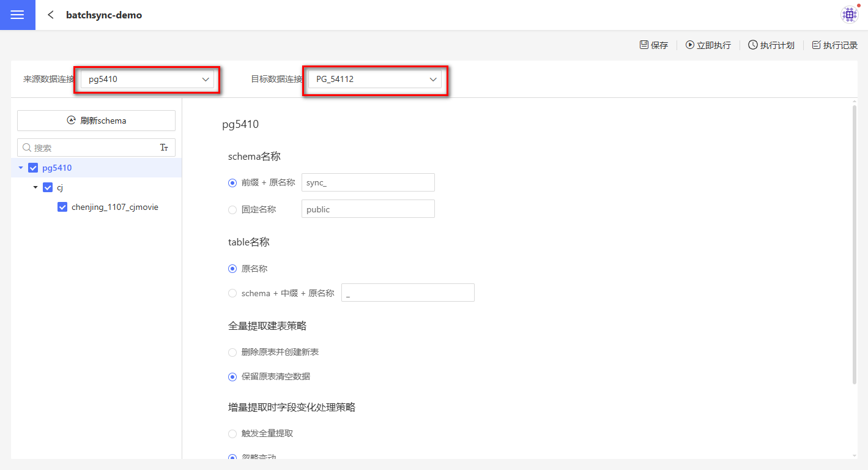Click the 保存 save button

[654, 45]
